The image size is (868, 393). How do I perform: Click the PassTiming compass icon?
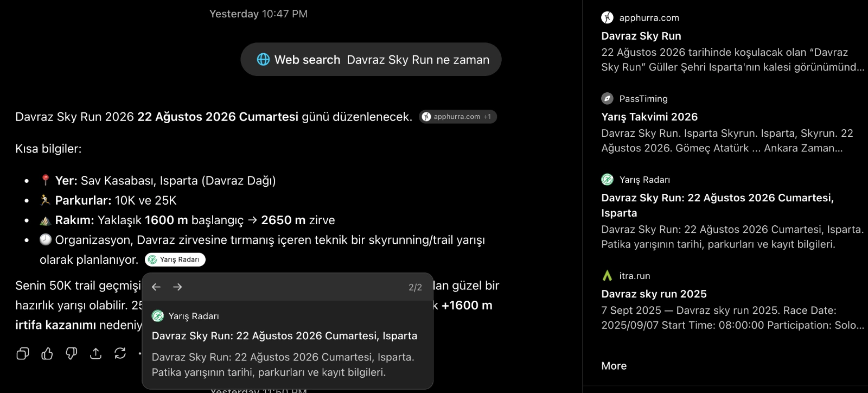607,99
